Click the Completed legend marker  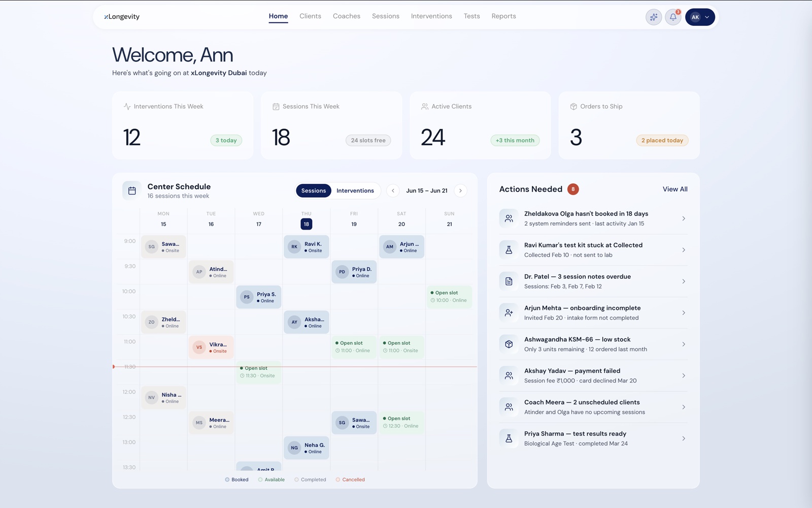click(x=297, y=480)
